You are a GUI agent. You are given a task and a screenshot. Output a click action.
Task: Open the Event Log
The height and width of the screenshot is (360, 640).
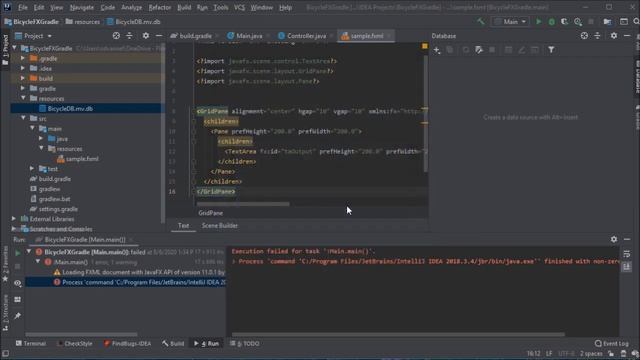[612, 344]
